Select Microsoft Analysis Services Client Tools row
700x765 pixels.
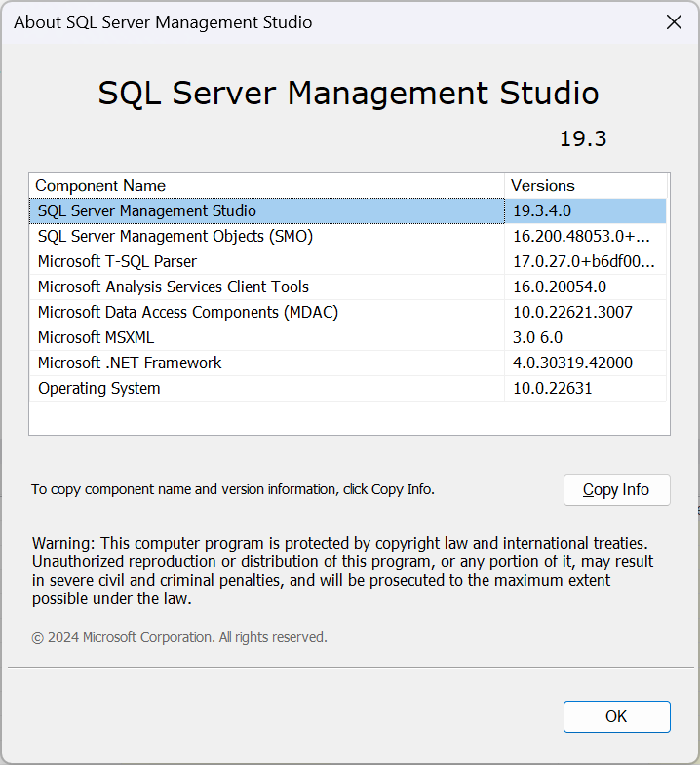point(347,287)
